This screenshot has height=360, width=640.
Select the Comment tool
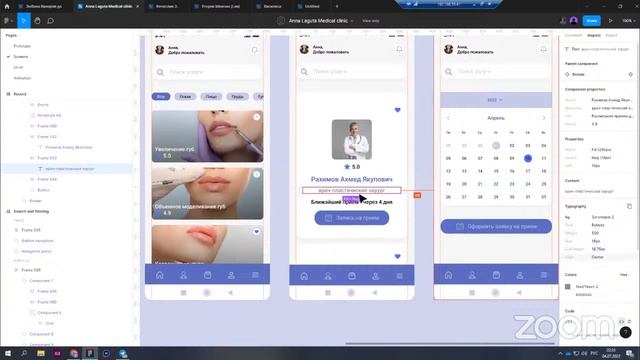point(51,20)
